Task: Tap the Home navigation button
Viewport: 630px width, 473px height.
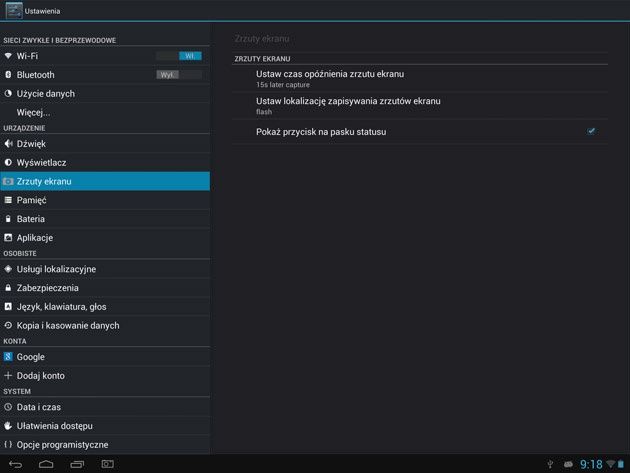Action: (46, 464)
